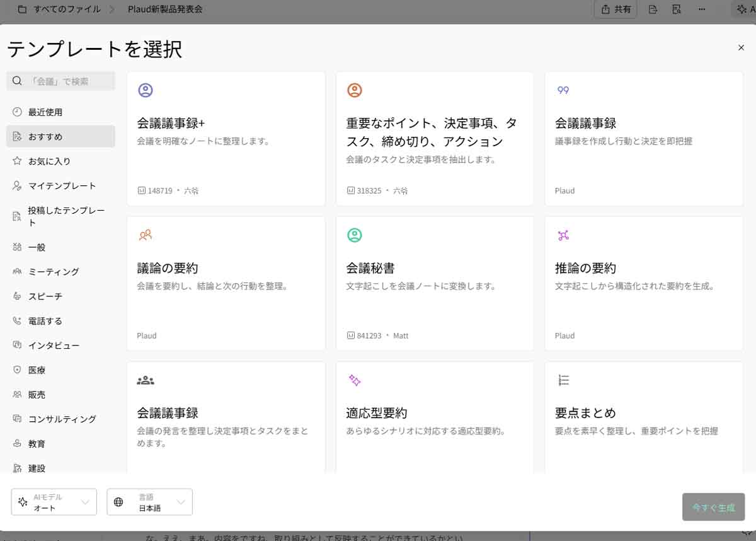Close the template selection dialog
This screenshot has height=541, width=756.
(741, 48)
